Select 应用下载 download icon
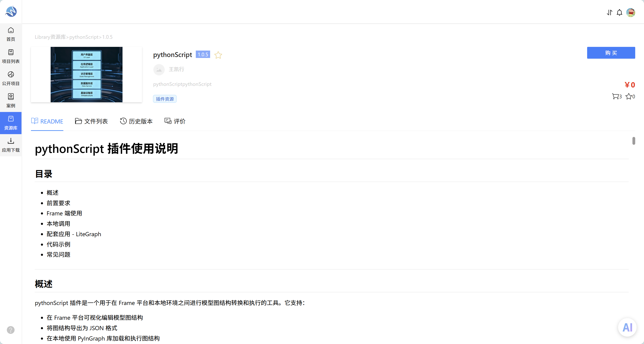This screenshot has height=344, width=644. tap(11, 145)
